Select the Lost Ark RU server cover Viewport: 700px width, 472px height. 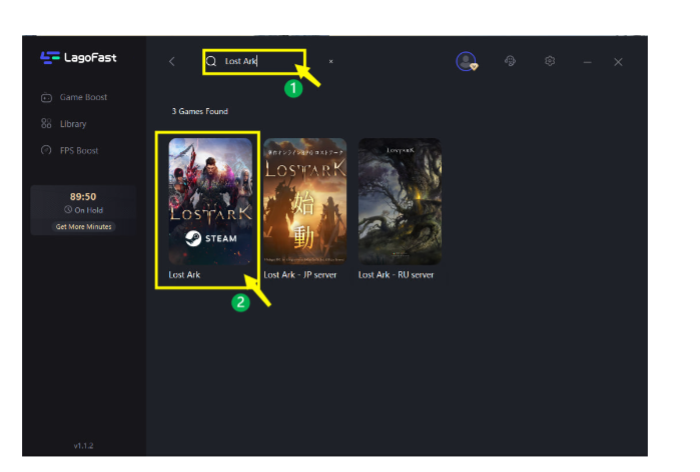[x=400, y=201]
